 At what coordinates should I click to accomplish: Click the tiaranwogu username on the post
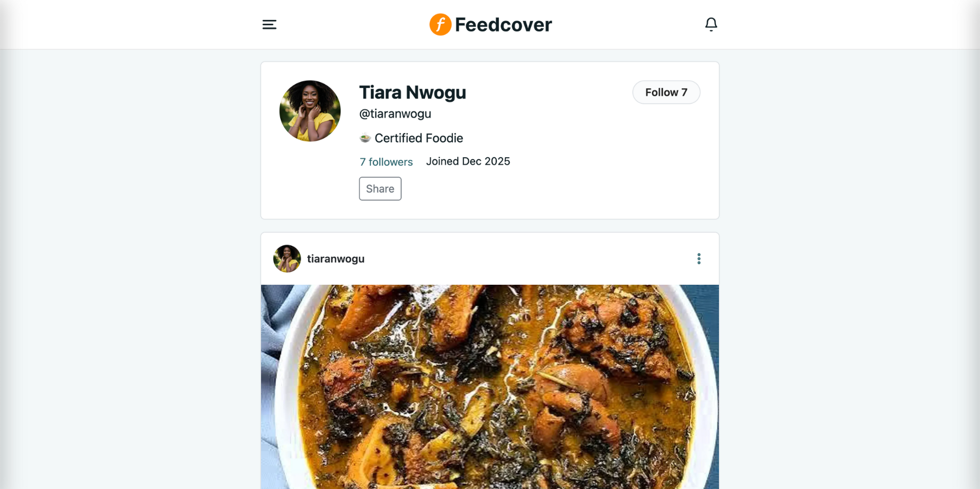tap(336, 258)
